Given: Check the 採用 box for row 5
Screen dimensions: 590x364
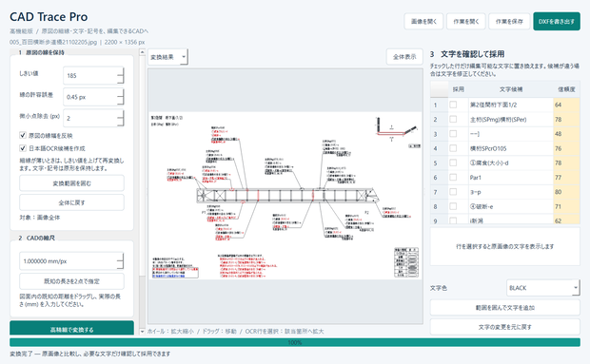Looking at the screenshot, I should point(453,163).
